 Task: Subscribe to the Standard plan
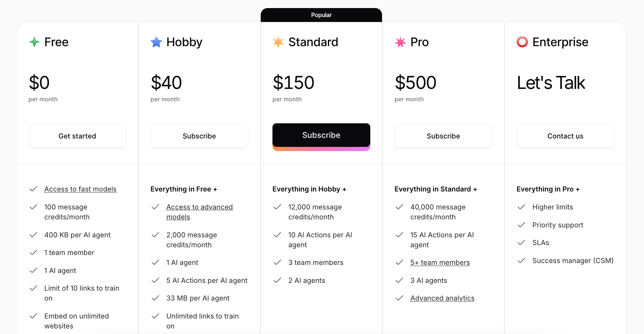click(321, 135)
